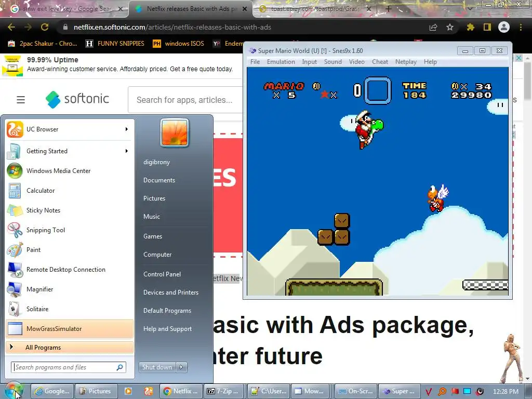Open Snes9x Netplay menu
Viewport: 532px width, 399px height.
point(406,62)
